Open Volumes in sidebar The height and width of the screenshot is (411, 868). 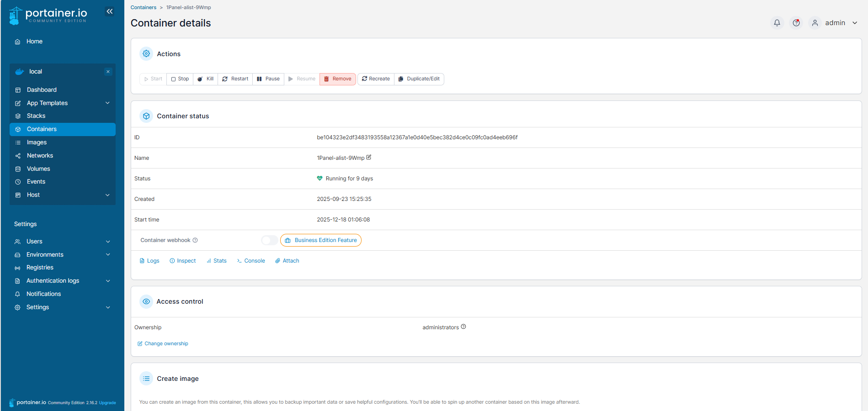(63, 169)
